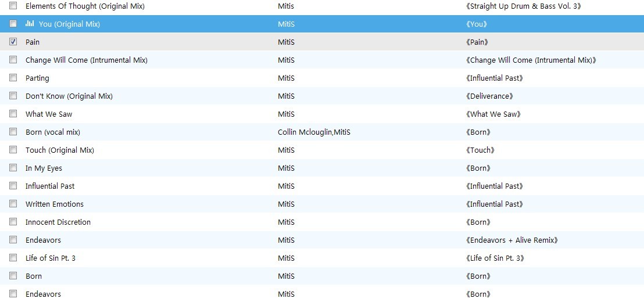
Task: Open album 《Change Will Come (Intrumental Mix)》
Action: click(x=531, y=60)
